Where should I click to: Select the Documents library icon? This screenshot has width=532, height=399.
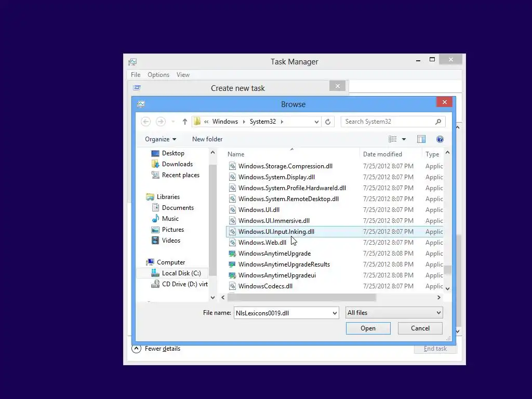tap(155, 208)
